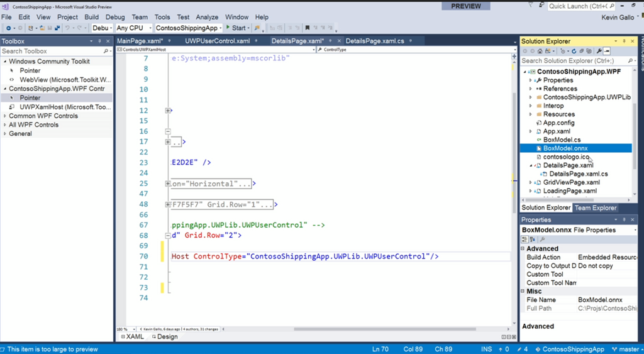Collapse the code region at line 68
Viewport: 644px width, 354px height.
pyautogui.click(x=168, y=236)
